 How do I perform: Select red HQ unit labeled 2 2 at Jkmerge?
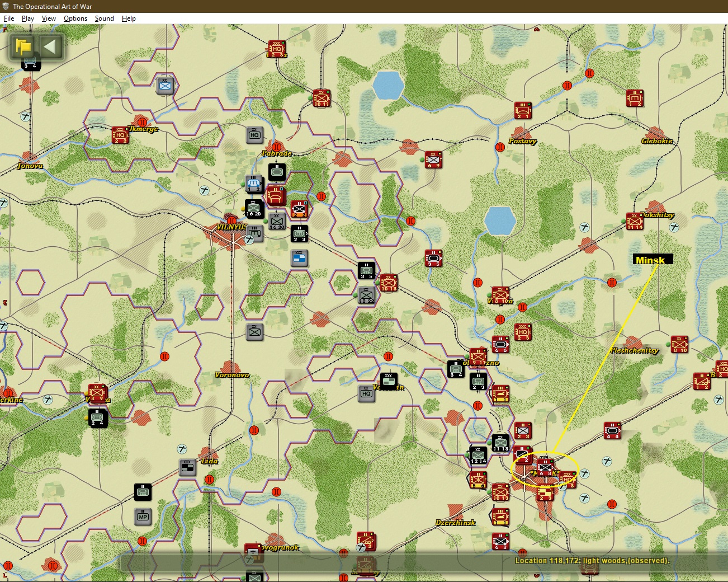(120, 135)
